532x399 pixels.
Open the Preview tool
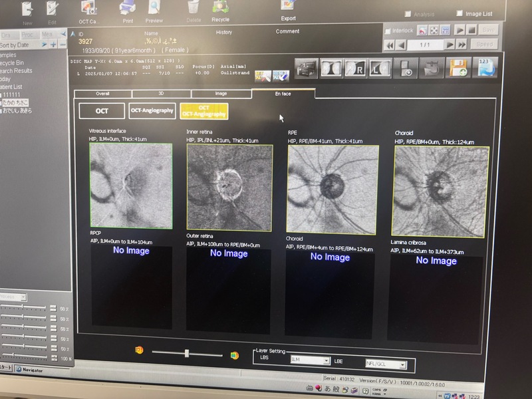[154, 8]
